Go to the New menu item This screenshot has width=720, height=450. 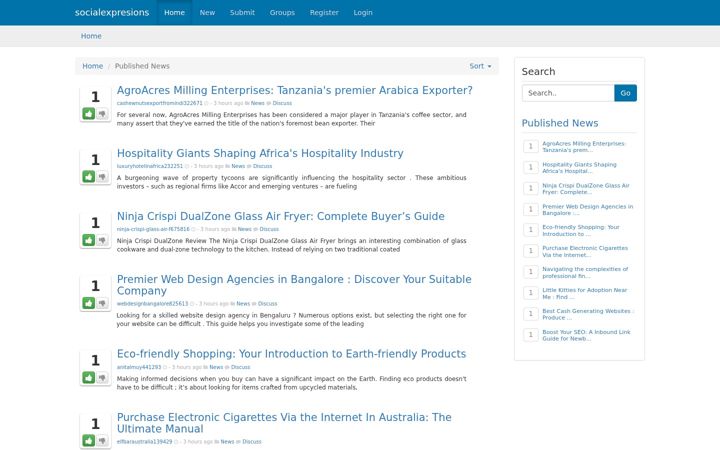(207, 12)
